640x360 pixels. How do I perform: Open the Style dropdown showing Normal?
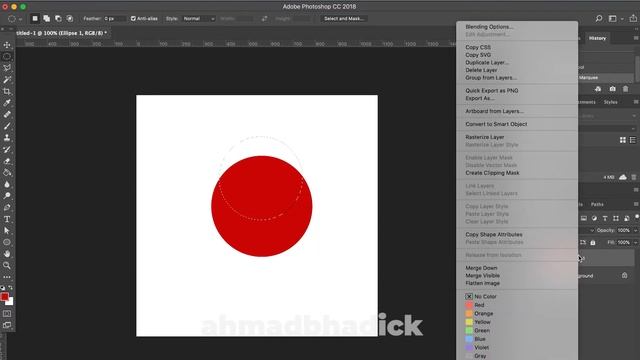(198, 19)
